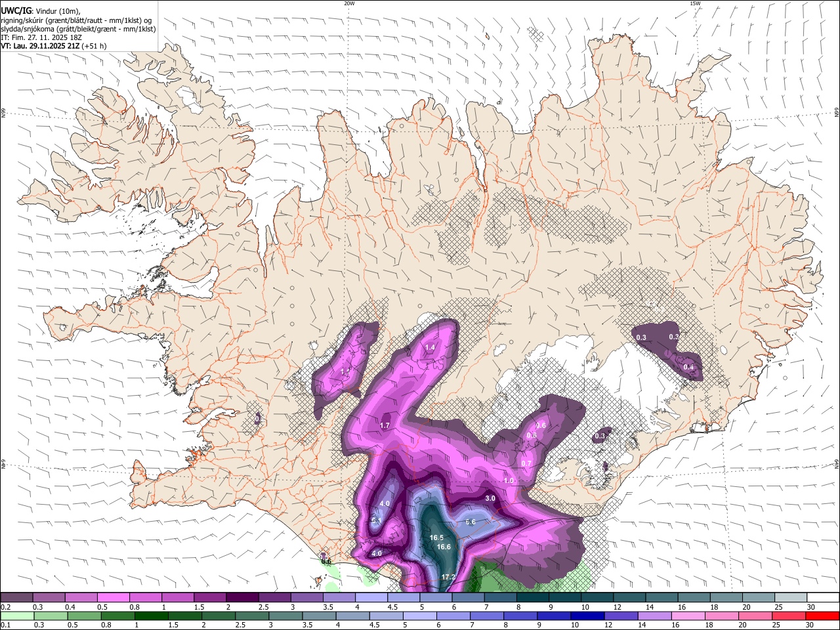Pick the bright red lower swatch above 30

(x=823, y=616)
